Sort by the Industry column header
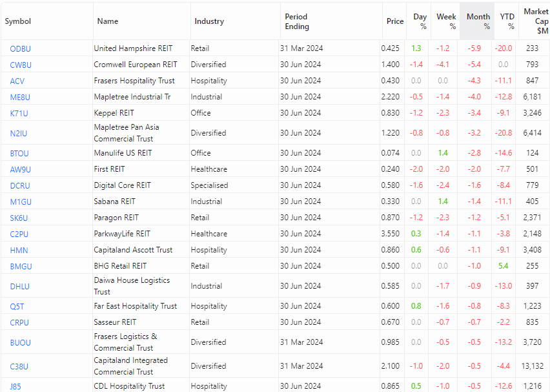The image size is (550, 392). click(x=209, y=21)
